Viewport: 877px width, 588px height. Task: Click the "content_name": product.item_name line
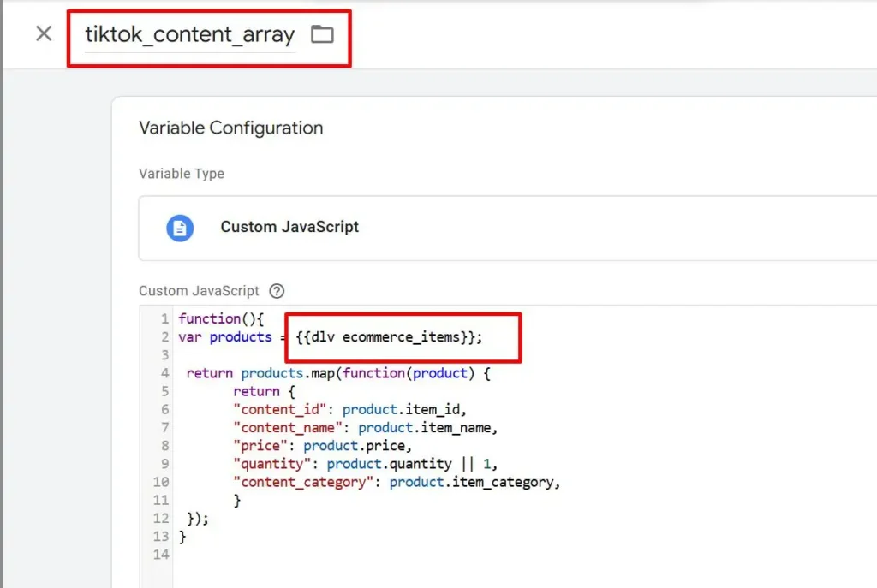click(365, 428)
